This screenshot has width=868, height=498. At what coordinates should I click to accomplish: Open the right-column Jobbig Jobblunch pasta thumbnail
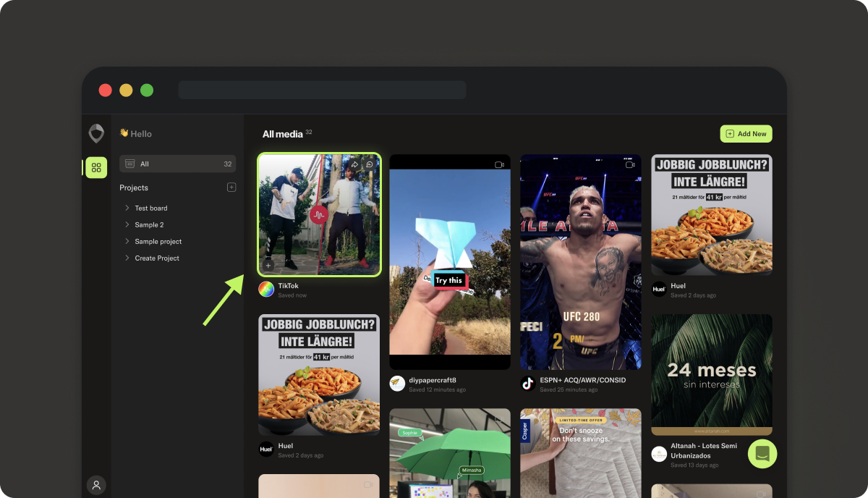click(712, 215)
